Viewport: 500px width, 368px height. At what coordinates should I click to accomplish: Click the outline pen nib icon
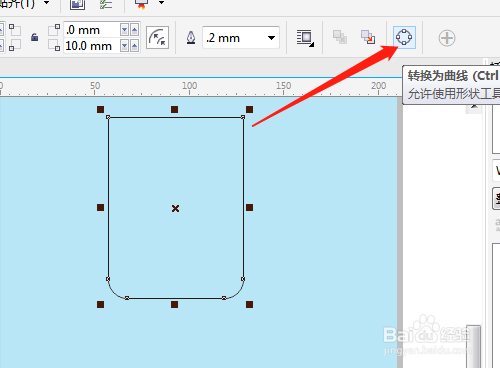pos(191,38)
